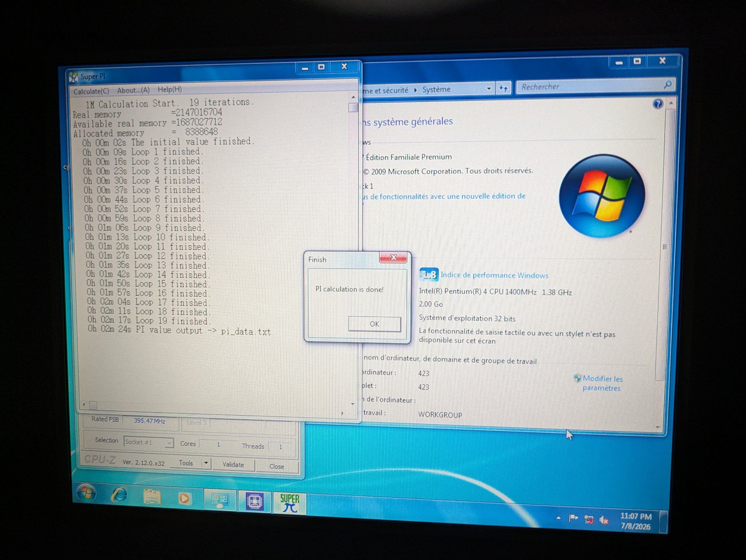Switch to the Control Panel System taskbar item

(x=220, y=500)
